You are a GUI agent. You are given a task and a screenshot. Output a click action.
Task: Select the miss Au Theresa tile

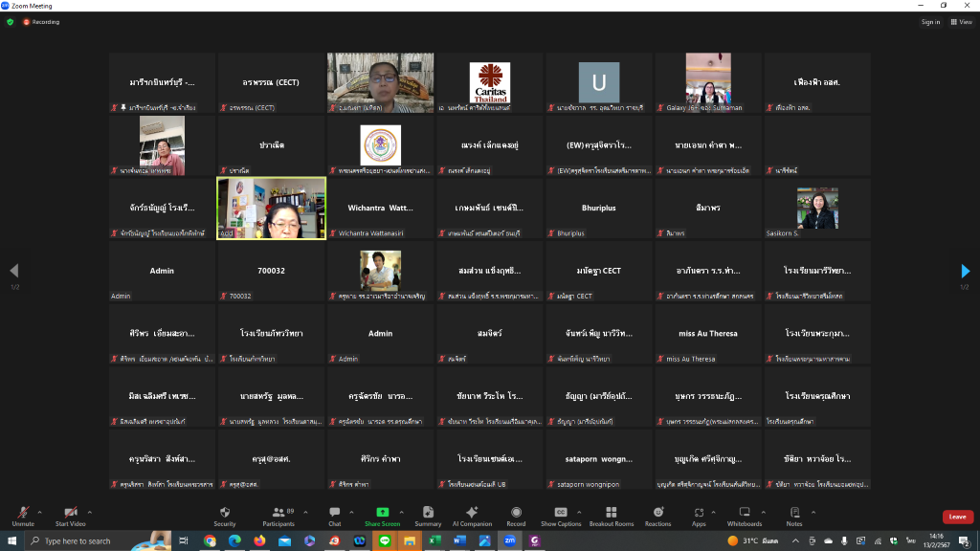click(x=708, y=334)
